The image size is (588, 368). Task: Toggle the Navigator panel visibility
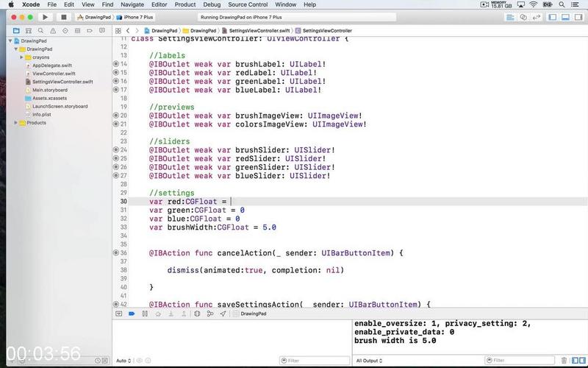coord(553,17)
